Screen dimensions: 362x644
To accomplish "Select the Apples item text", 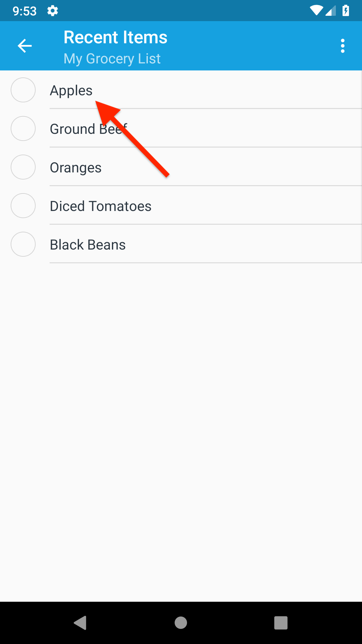I will click(x=71, y=91).
